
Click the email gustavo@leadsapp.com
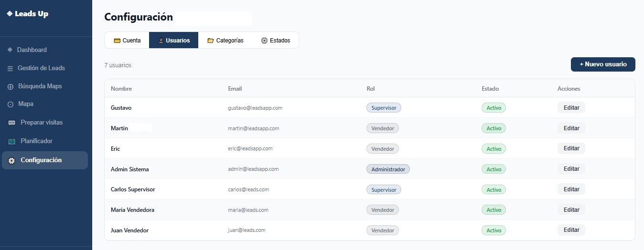[256, 108]
